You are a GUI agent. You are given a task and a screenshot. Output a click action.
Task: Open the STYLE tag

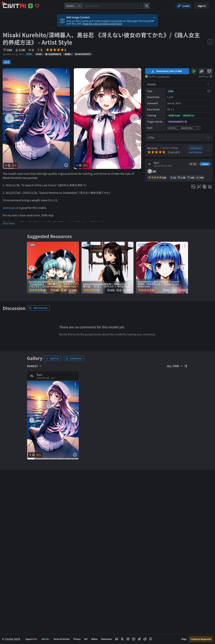coord(29,54)
